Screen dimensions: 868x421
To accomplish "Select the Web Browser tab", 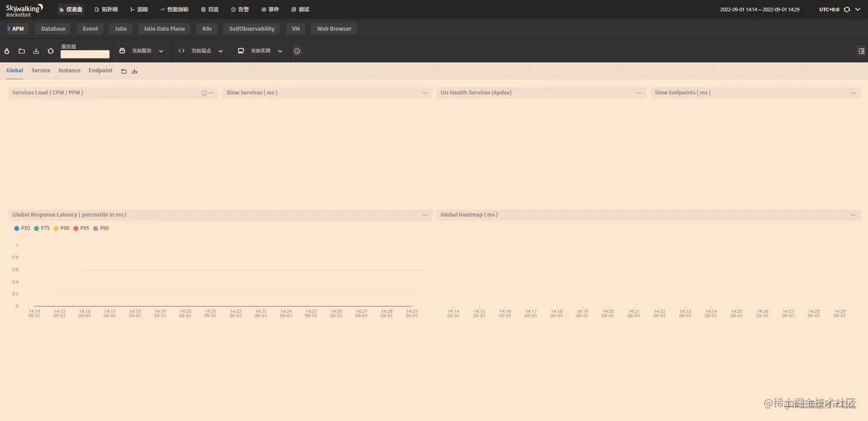I will (x=334, y=29).
